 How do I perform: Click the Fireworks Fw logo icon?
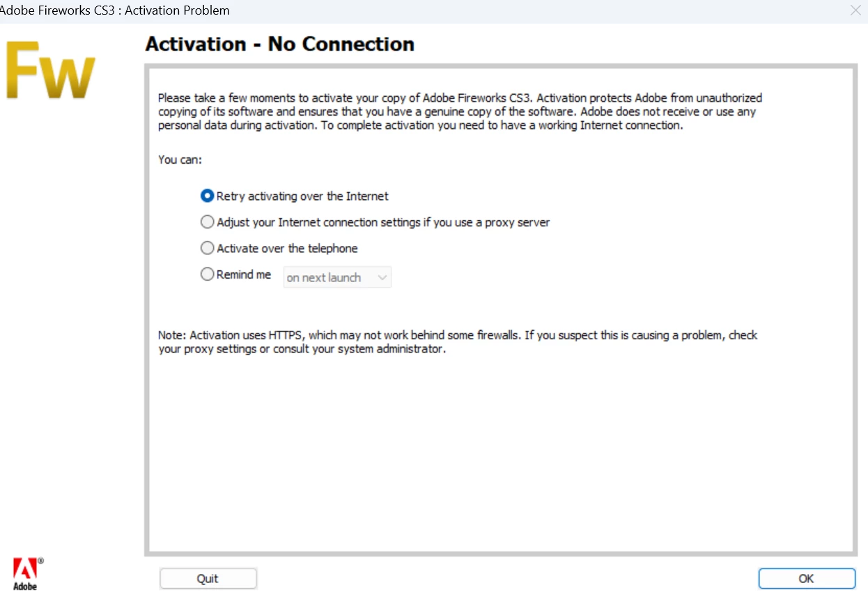(x=50, y=71)
